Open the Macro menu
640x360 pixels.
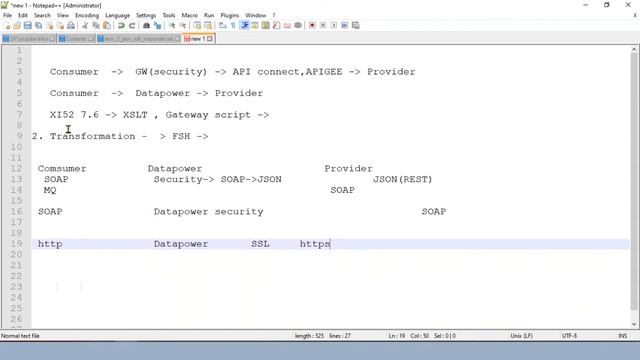click(189, 16)
